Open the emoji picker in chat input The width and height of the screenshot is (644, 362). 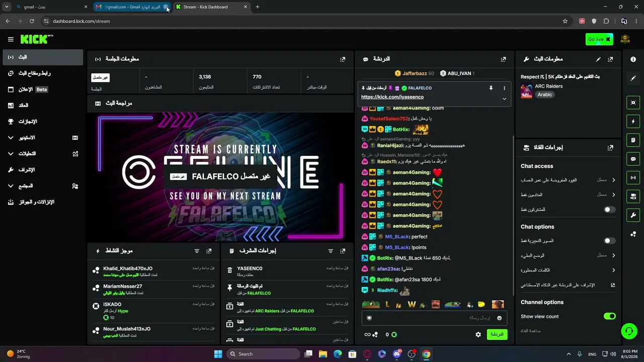[499, 318]
